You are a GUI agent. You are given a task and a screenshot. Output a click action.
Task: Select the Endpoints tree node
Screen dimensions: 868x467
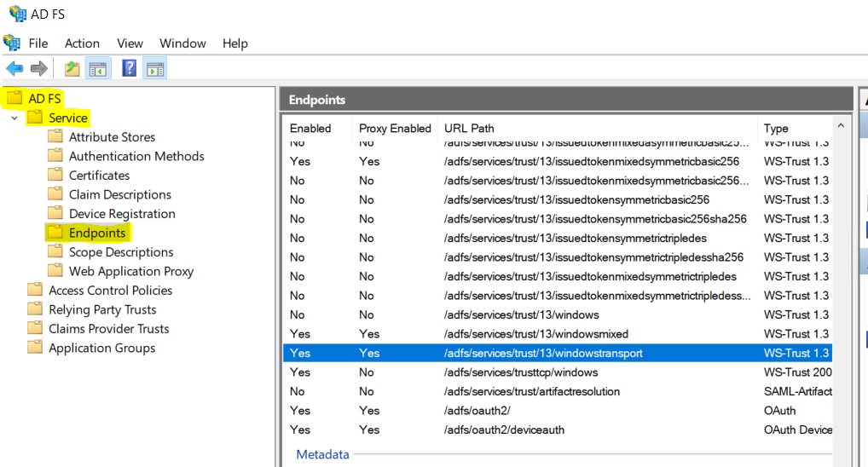tap(97, 233)
